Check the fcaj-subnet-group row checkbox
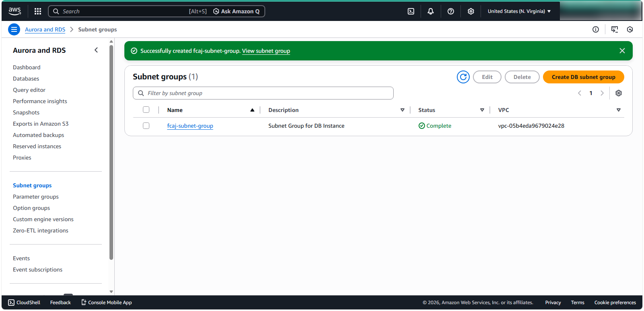This screenshot has height=311, width=644. pos(146,126)
